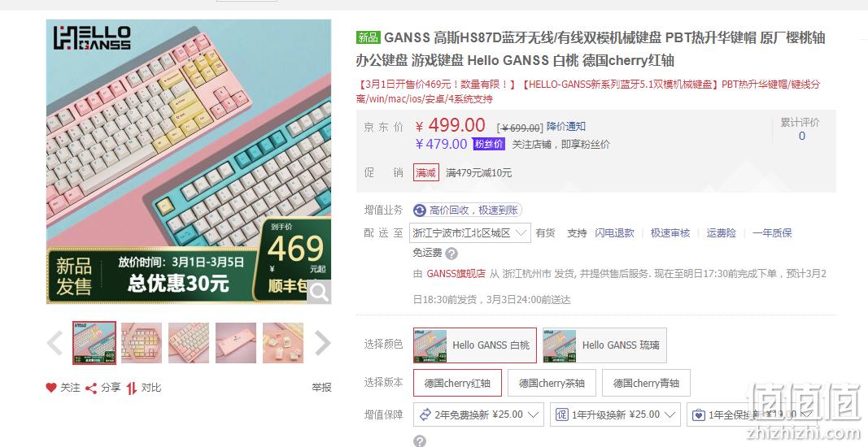Choose the 德国cherry青轴 version
This screenshot has width=868, height=447.
pos(646,383)
